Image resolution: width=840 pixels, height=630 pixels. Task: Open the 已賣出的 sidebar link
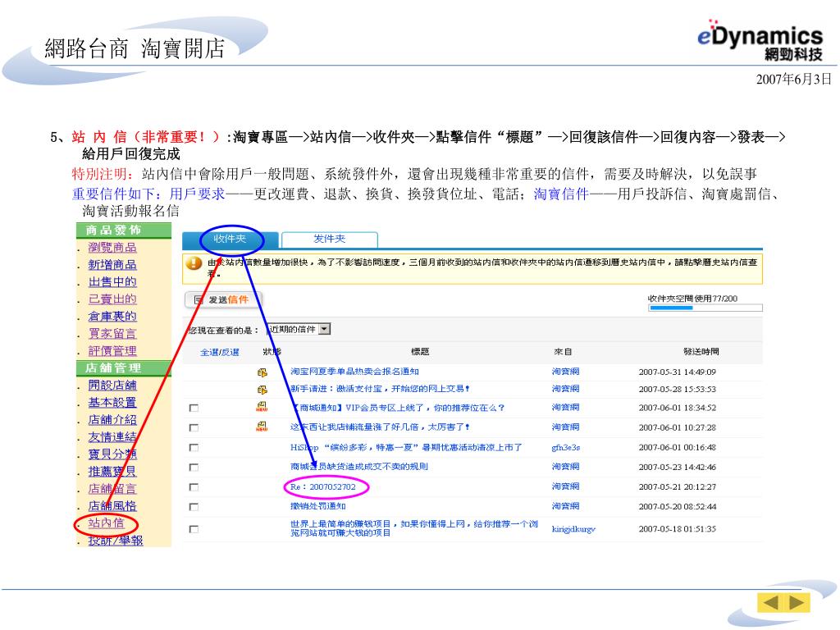[112, 299]
